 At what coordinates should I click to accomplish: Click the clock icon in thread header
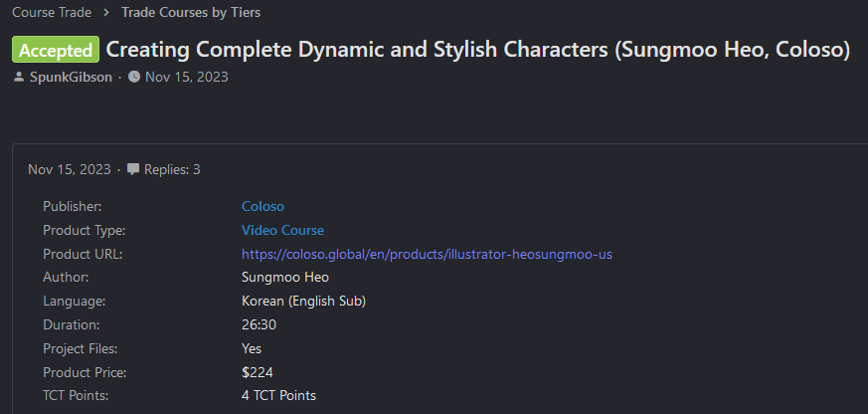(x=134, y=78)
